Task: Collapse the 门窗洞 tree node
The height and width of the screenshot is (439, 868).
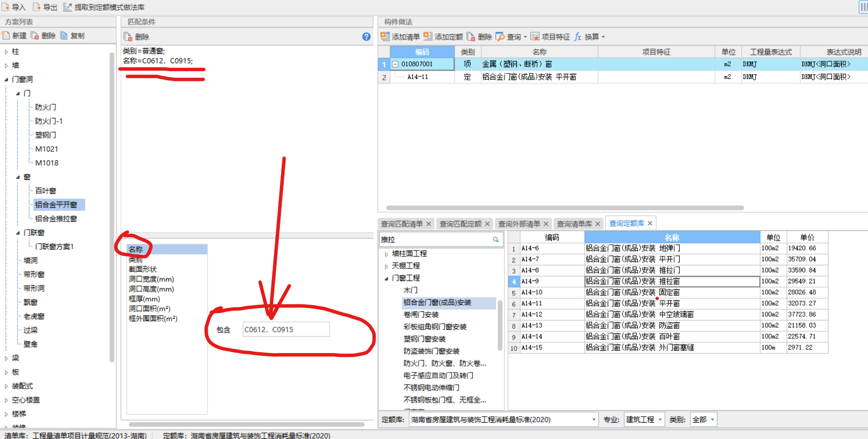Action: tap(7, 79)
